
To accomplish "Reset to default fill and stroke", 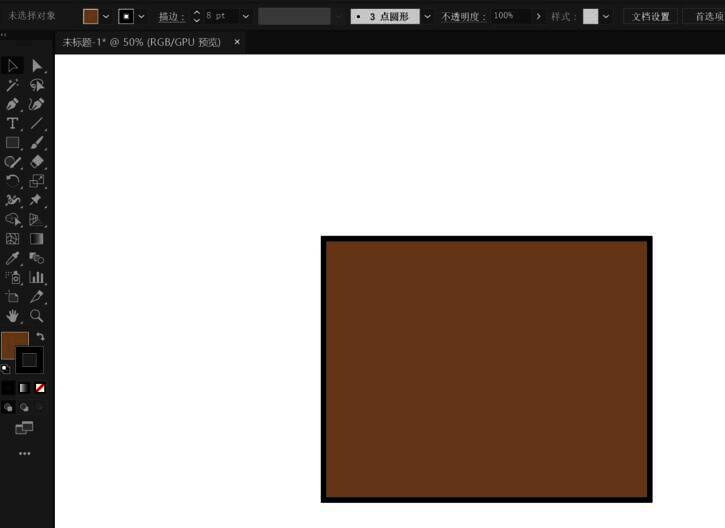I will click(x=6, y=368).
